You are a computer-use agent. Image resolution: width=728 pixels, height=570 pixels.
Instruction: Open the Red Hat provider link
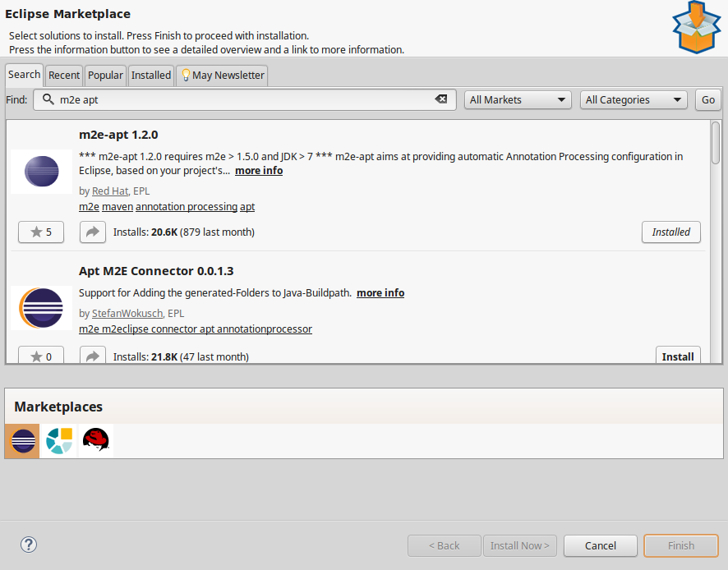tap(110, 191)
